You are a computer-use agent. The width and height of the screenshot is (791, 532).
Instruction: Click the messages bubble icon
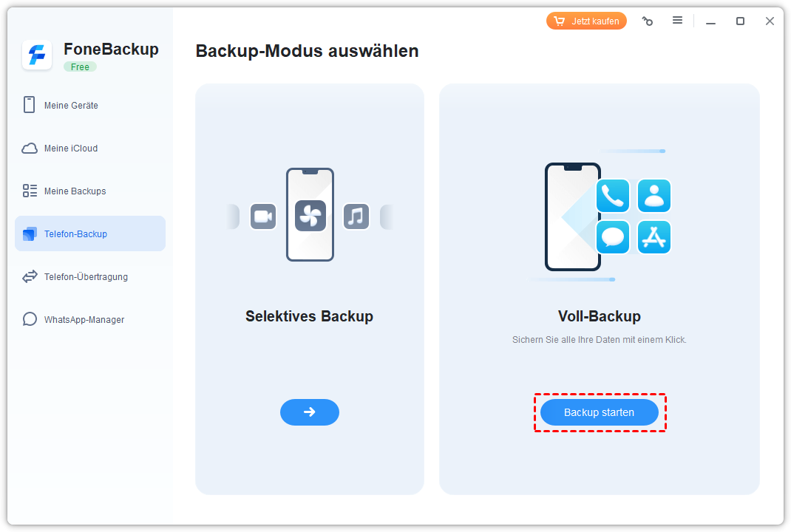pos(613,237)
